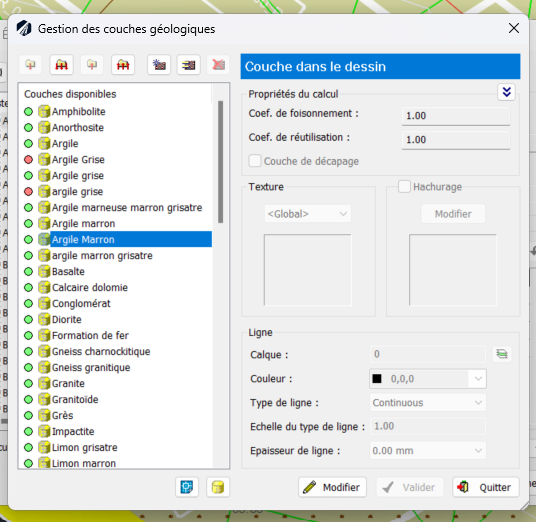
Task: Click the red double-arch icon next to first toolbar button
Action: [62, 65]
